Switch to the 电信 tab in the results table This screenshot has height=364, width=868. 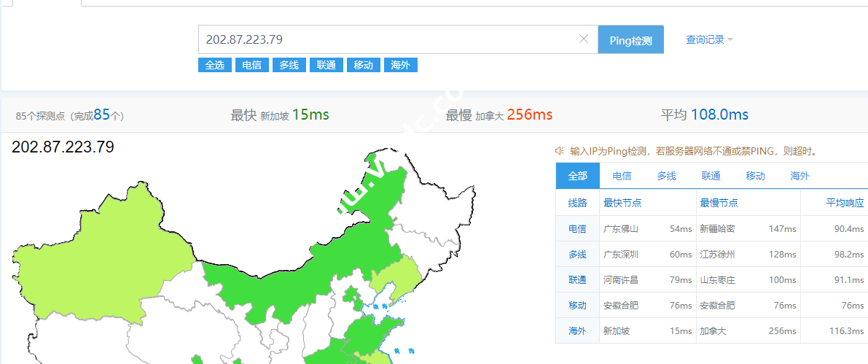pos(622,176)
